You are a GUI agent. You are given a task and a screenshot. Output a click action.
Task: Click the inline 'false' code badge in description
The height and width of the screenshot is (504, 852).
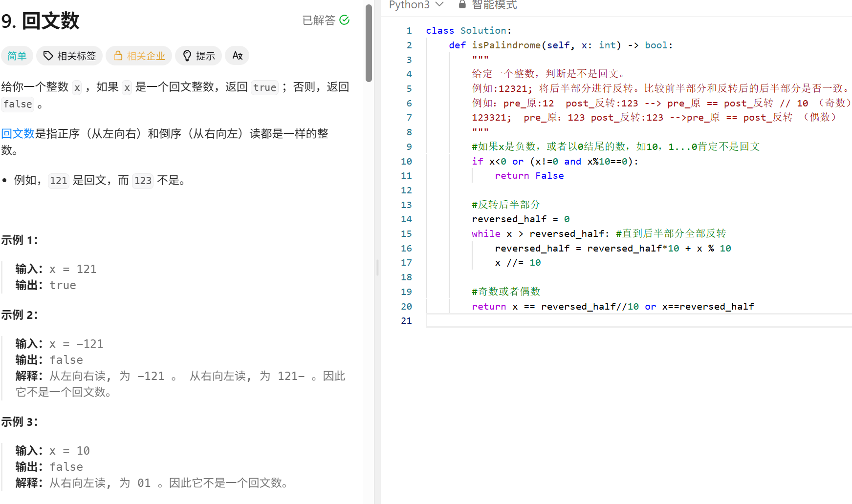coord(18,104)
